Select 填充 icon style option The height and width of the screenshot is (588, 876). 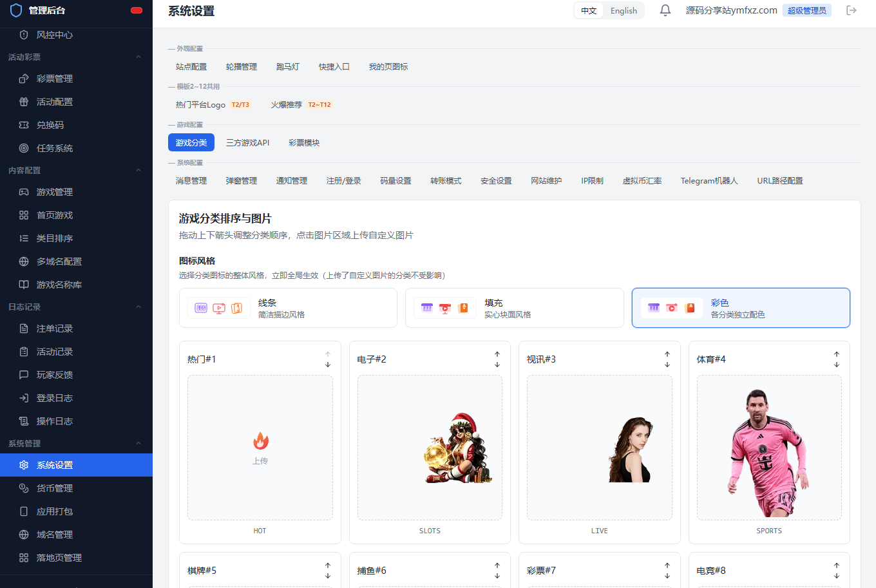pyautogui.click(x=515, y=308)
